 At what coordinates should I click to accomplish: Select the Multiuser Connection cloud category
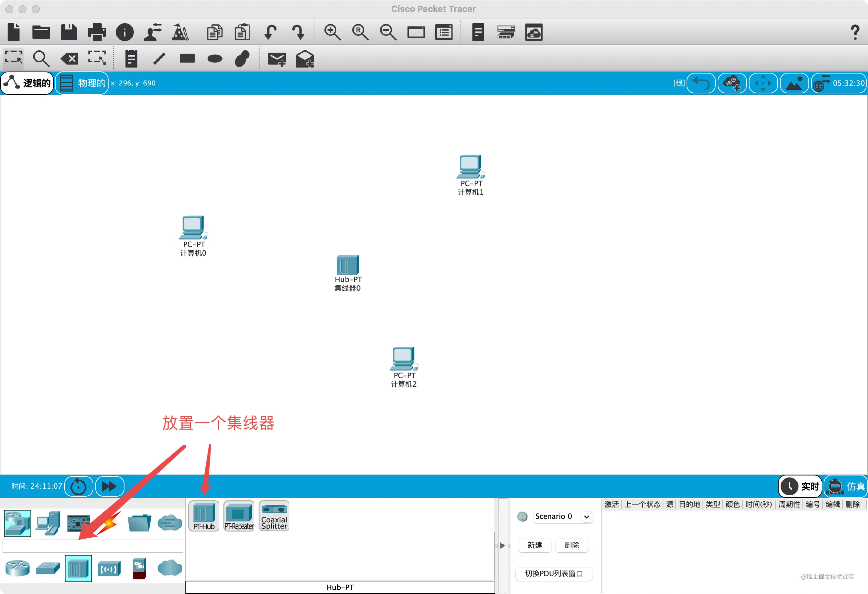point(170,522)
